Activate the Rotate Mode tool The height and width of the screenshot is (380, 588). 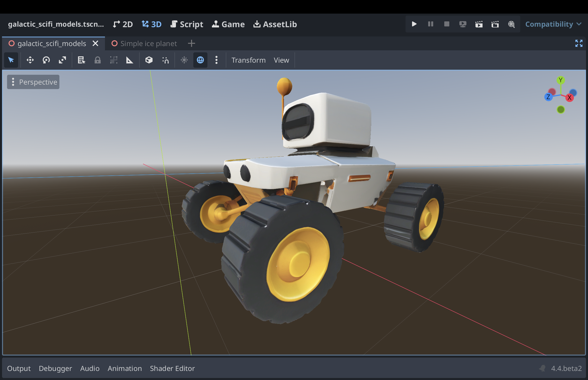coord(46,60)
